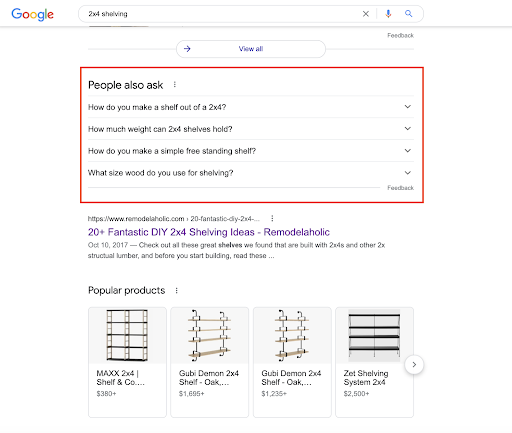The width and height of the screenshot is (512, 433).
Task: Start voice search with microphone icon
Action: point(388,14)
